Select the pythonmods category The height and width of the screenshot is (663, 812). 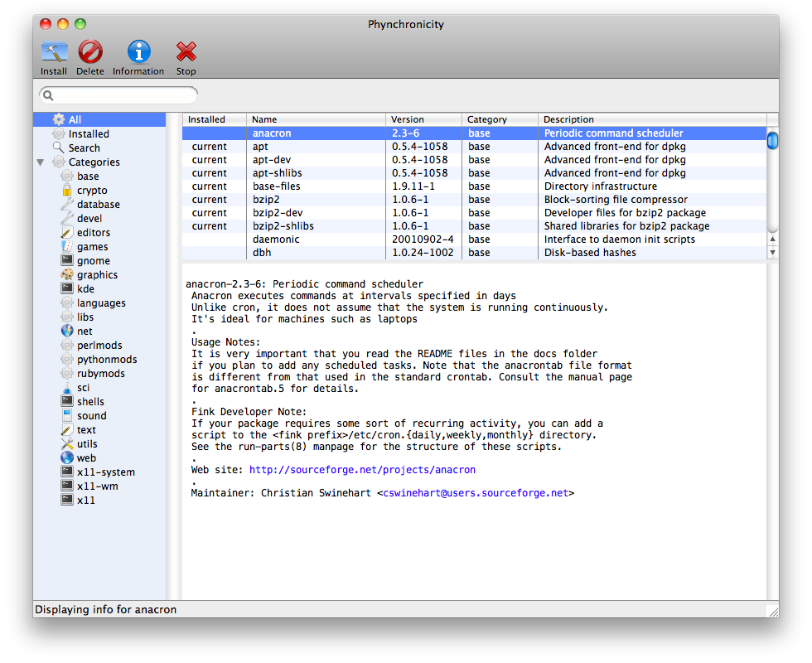coord(107,360)
